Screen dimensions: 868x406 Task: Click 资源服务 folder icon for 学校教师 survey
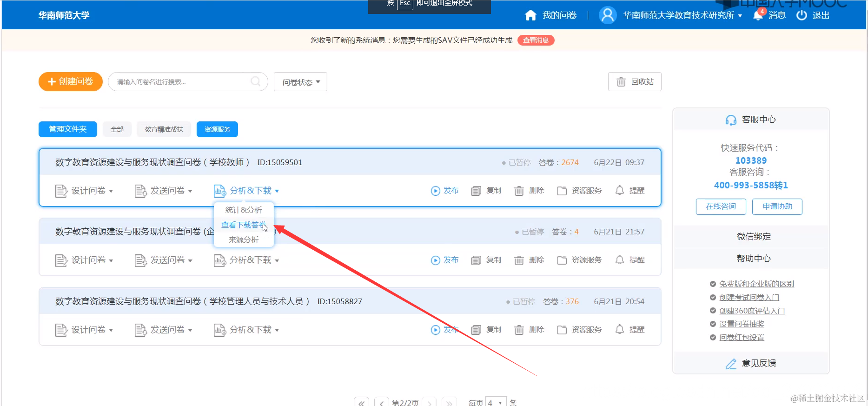pyautogui.click(x=562, y=191)
